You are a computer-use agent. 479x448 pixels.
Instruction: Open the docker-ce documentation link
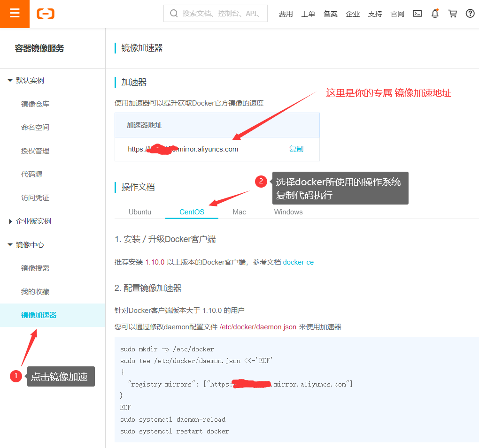(x=298, y=262)
